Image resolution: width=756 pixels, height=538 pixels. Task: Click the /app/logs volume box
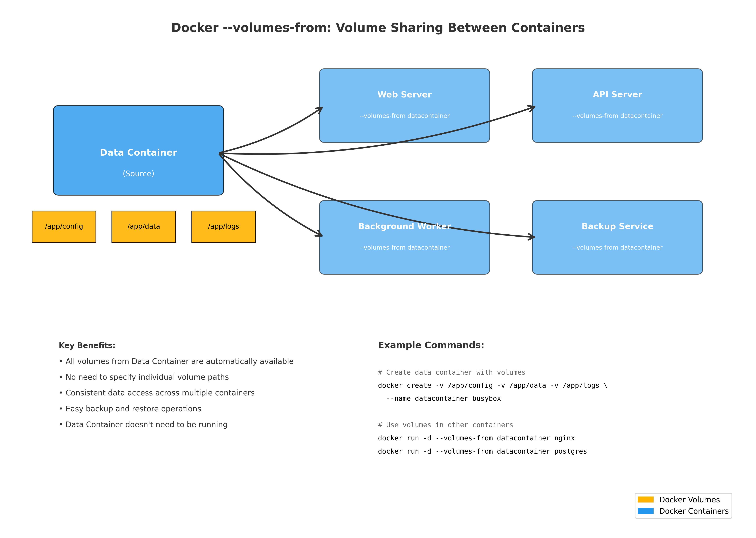click(x=224, y=227)
